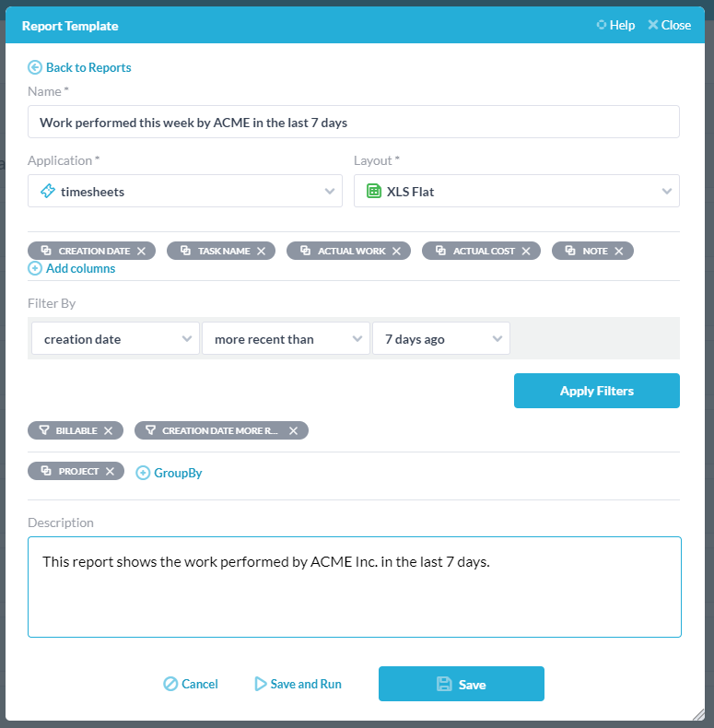Screen dimensions: 714x728
Task: Remove the NOTE column chip
Action: point(619,252)
